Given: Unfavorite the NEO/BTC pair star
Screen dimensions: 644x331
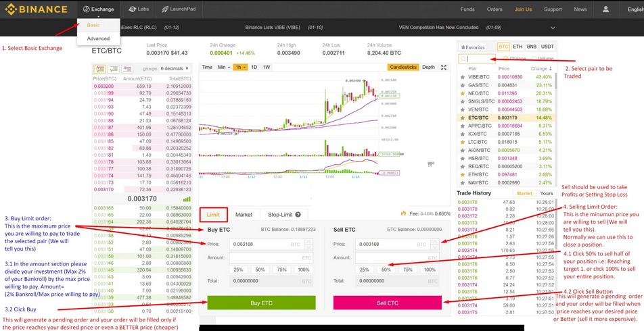Looking at the screenshot, I should [463, 93].
